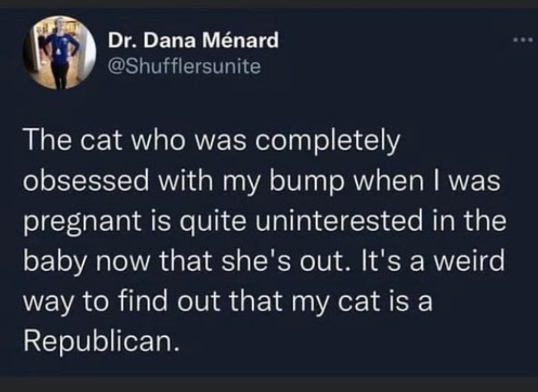Open the Dr. Dana Ménard display name link

click(193, 41)
